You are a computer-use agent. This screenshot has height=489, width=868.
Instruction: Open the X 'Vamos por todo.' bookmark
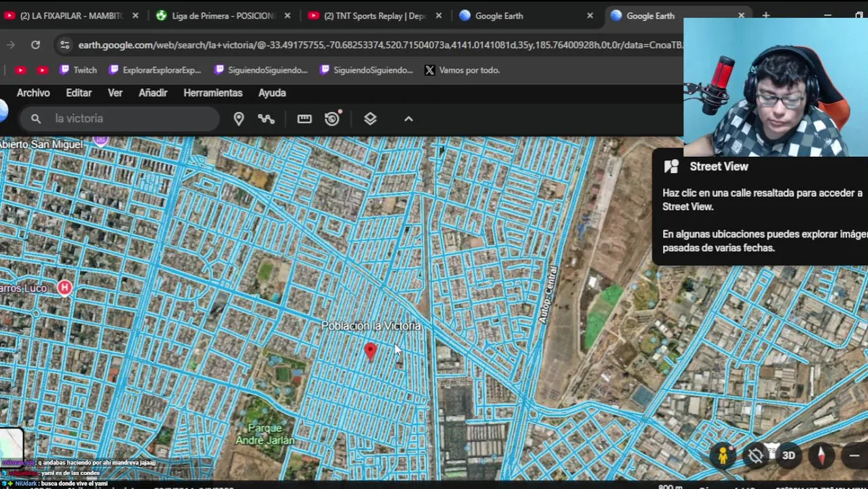pyautogui.click(x=462, y=70)
